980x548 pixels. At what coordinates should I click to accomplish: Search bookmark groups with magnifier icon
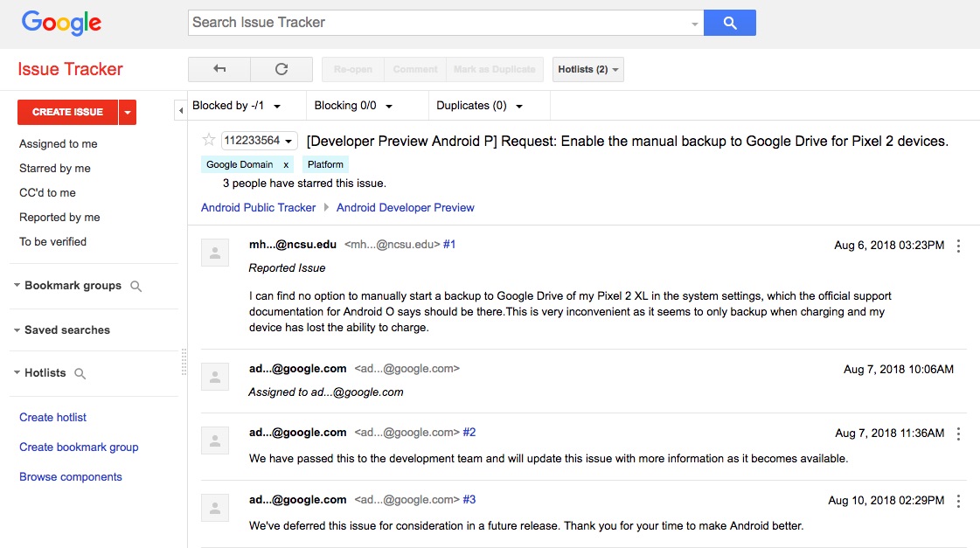click(x=136, y=286)
